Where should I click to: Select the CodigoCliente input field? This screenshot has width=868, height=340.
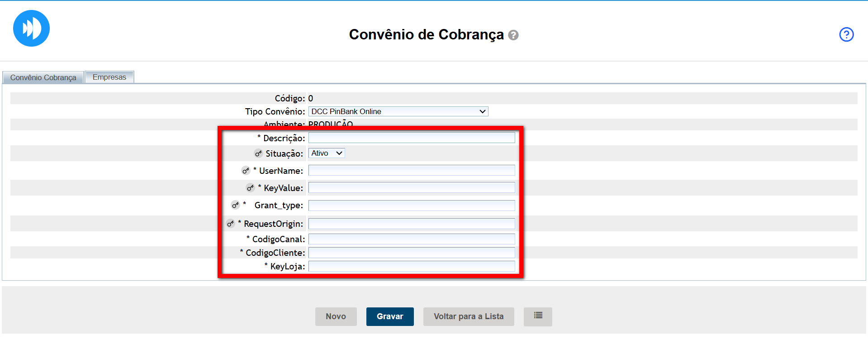[x=411, y=253]
